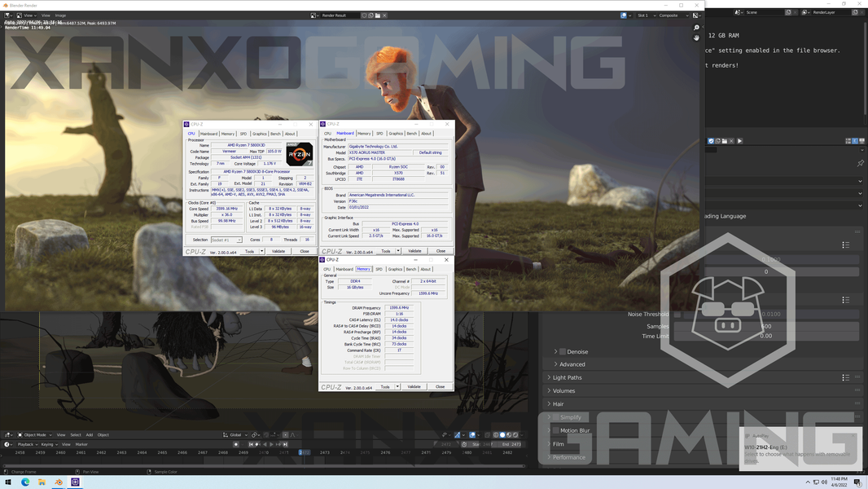868x489 pixels.
Task: Expand the Hair panel
Action: [558, 403]
